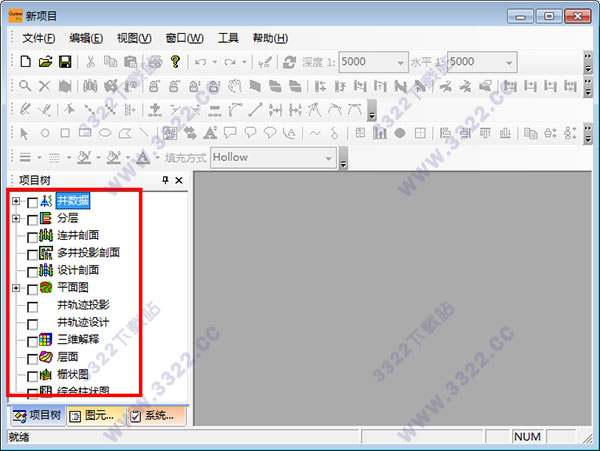Check the 井数据 checkbox

[x=33, y=203]
